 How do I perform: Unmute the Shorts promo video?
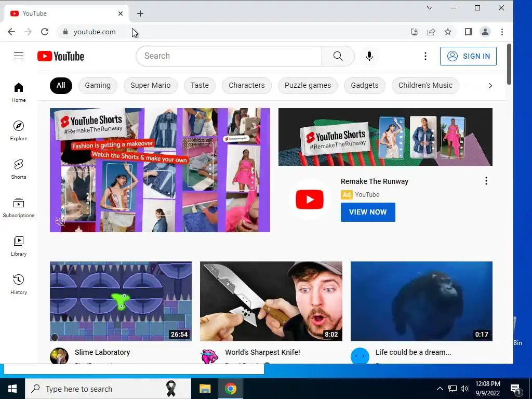click(60, 222)
